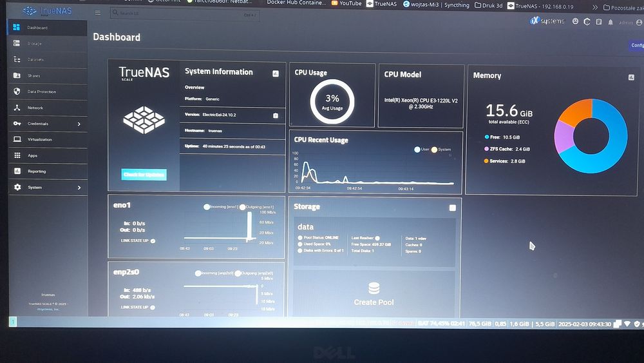
Task: Click the shield tray icon
Action: [637, 324]
